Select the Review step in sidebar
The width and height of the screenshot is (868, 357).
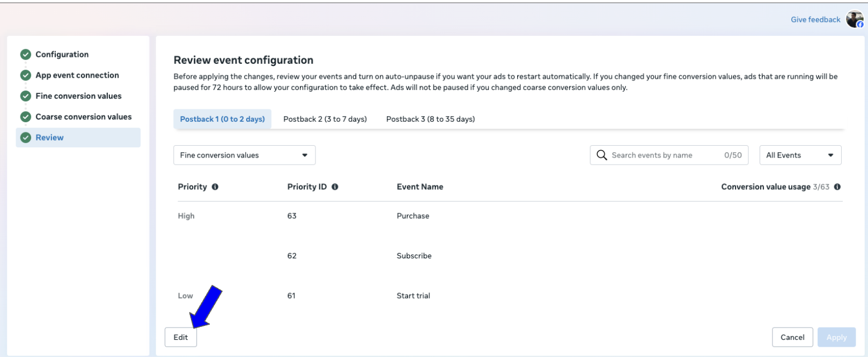[49, 138]
